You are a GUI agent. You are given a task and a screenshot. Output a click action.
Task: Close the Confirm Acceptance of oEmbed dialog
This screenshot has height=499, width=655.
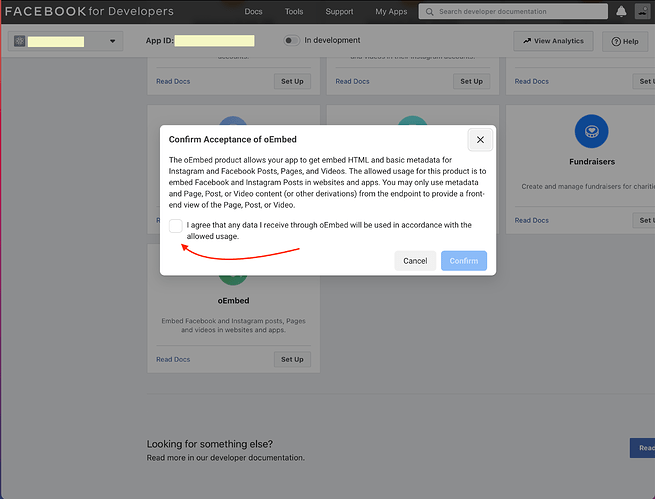point(480,139)
